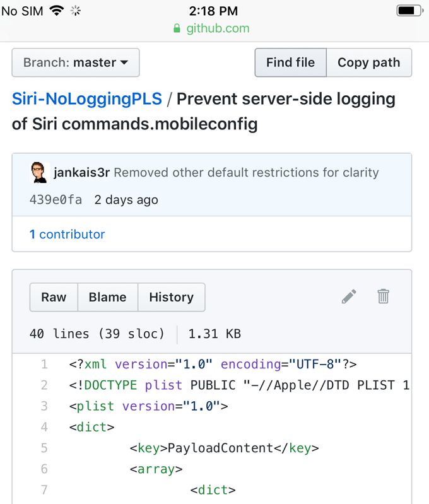Click the trash delete file icon
Screen dimensions: 429x504
(383, 296)
